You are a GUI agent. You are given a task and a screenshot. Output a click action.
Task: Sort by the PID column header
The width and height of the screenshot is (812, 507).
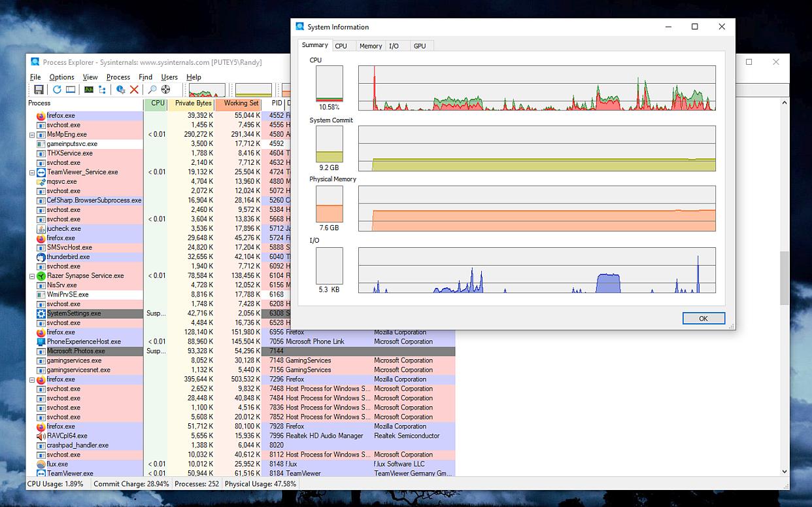pos(273,103)
